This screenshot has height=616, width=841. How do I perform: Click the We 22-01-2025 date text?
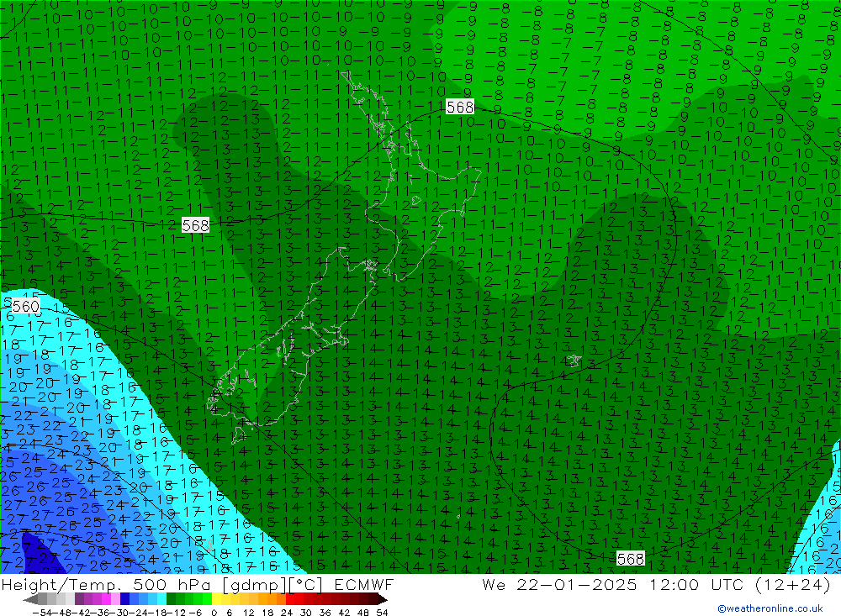(559, 584)
